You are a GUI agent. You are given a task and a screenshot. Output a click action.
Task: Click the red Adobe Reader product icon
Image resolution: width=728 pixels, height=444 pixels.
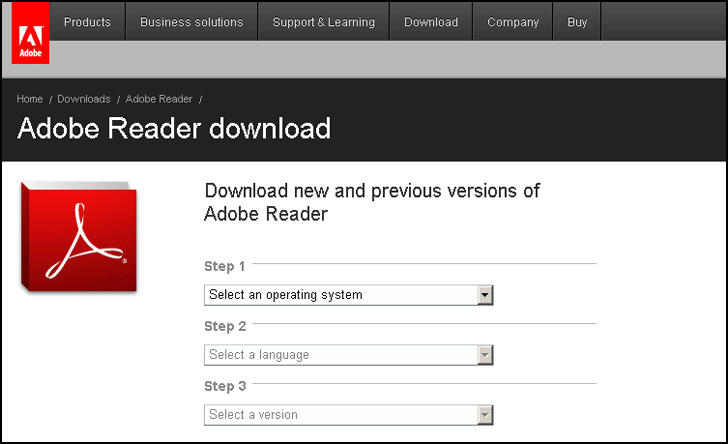click(x=78, y=238)
